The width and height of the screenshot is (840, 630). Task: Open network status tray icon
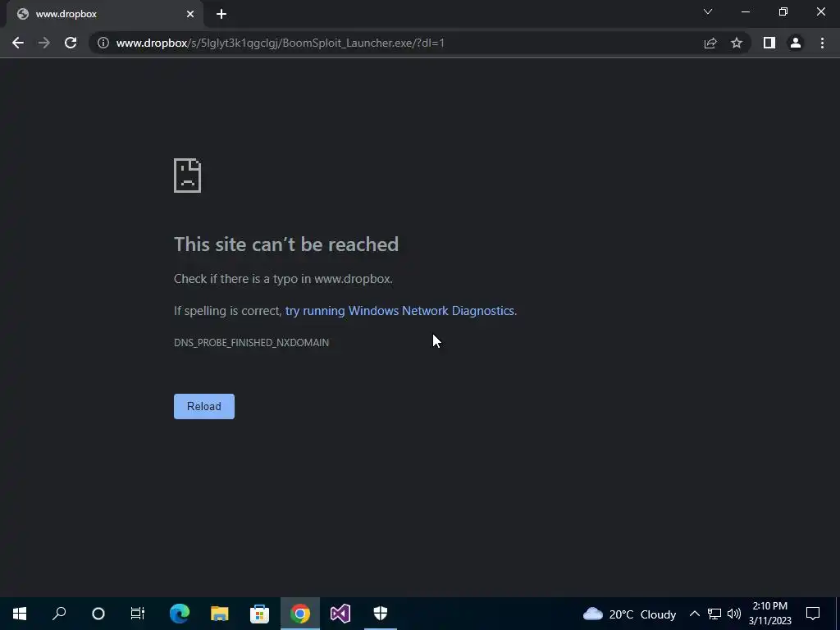[x=714, y=614]
